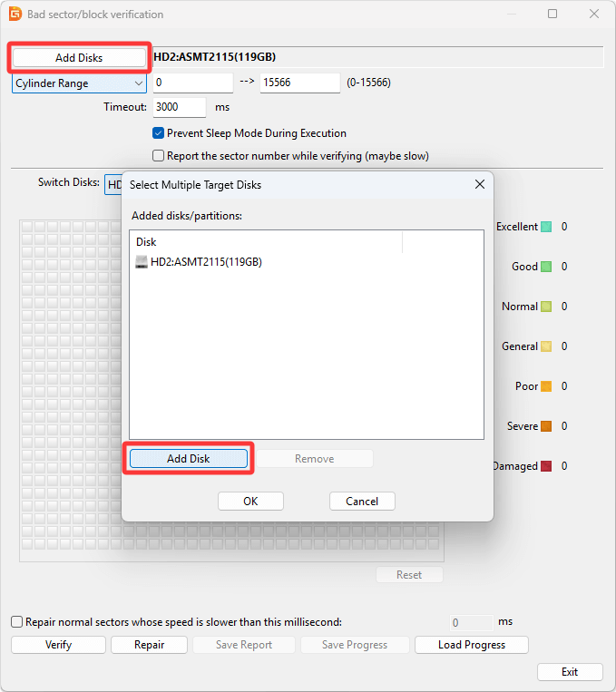Click the Severe dark orange legend swatch
Viewport: 616px width, 692px height.
click(546, 426)
